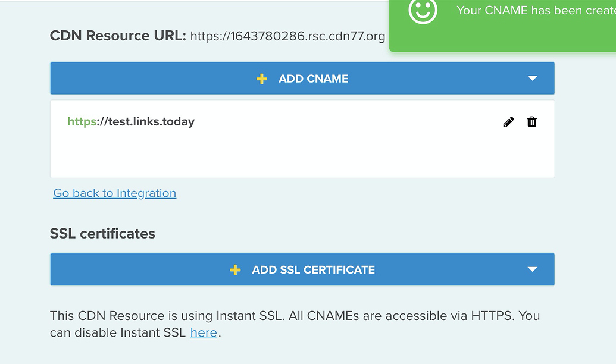Delete the test.links.today CNAME with trash icon
The width and height of the screenshot is (616, 364).
(531, 122)
